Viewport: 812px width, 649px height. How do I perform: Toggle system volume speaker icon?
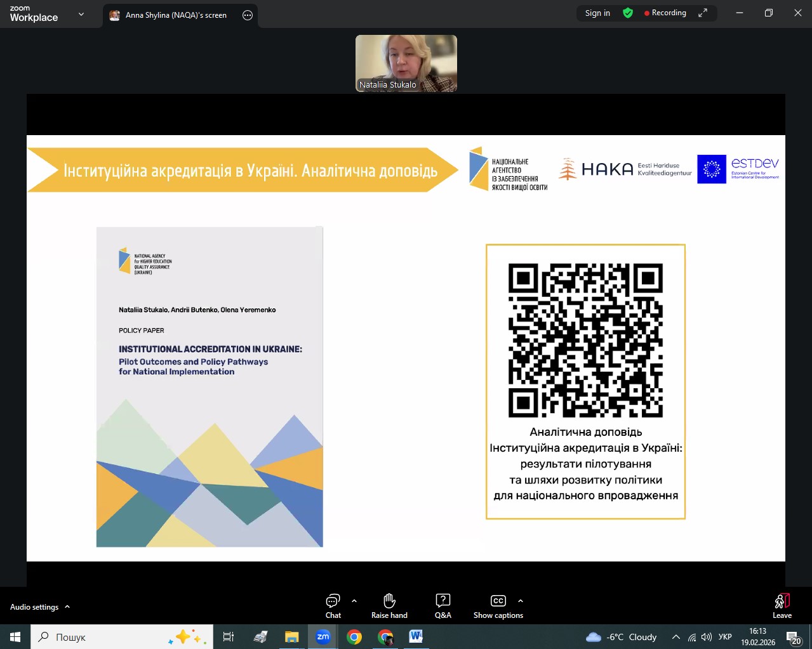pyautogui.click(x=707, y=637)
